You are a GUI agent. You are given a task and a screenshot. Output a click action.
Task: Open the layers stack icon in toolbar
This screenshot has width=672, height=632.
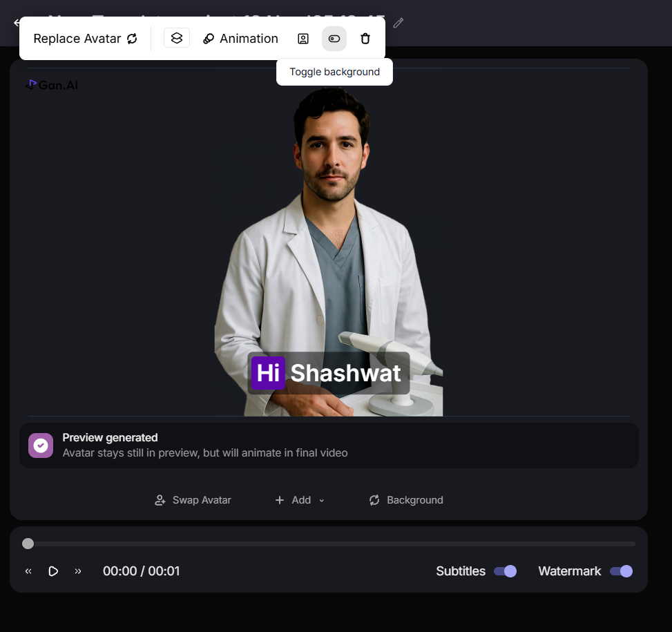(177, 38)
